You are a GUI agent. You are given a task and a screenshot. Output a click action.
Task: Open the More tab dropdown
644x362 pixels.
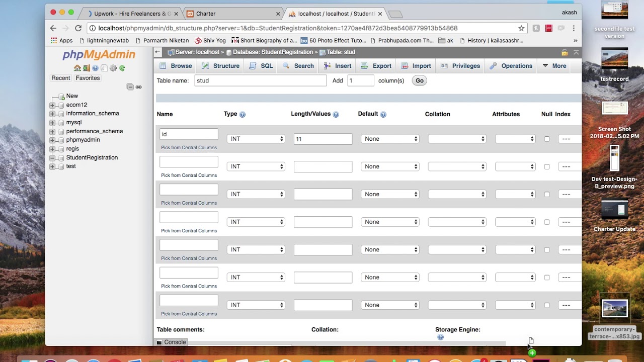point(554,66)
